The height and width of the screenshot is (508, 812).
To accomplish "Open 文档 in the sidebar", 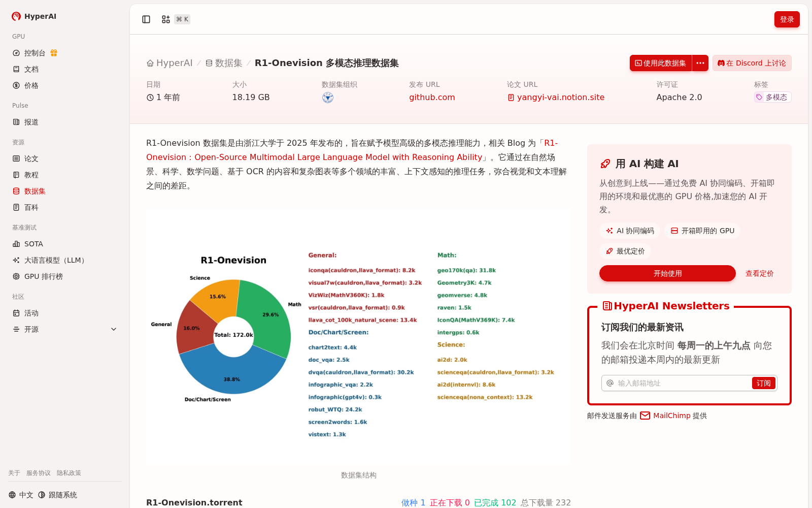I will pos(25,69).
